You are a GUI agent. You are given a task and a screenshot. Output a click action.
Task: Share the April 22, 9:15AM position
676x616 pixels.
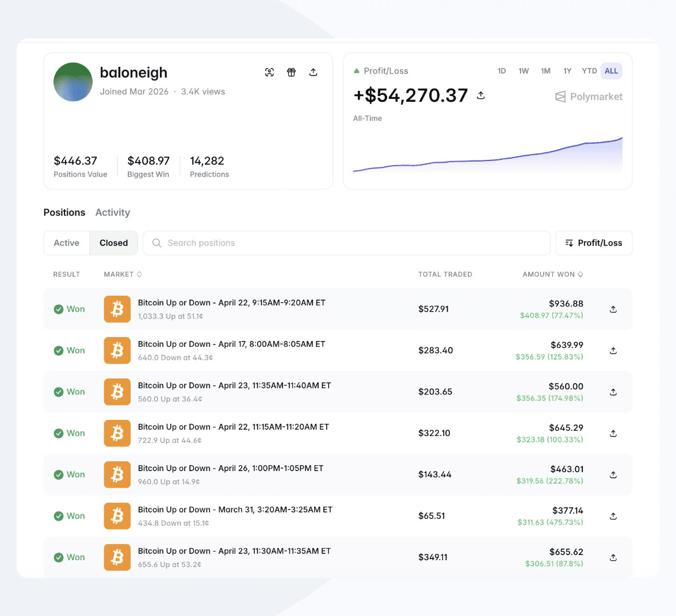(x=613, y=309)
